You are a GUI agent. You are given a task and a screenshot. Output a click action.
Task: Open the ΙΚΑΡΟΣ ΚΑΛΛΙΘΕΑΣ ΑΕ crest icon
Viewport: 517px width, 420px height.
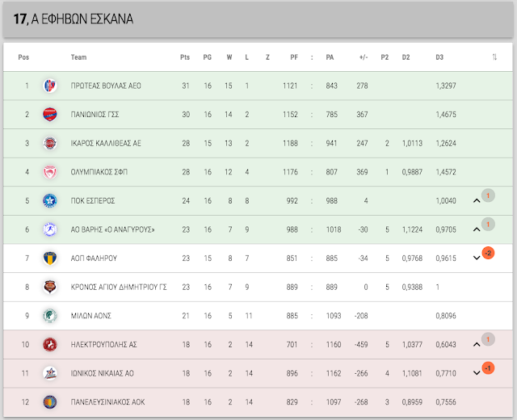pos(50,143)
